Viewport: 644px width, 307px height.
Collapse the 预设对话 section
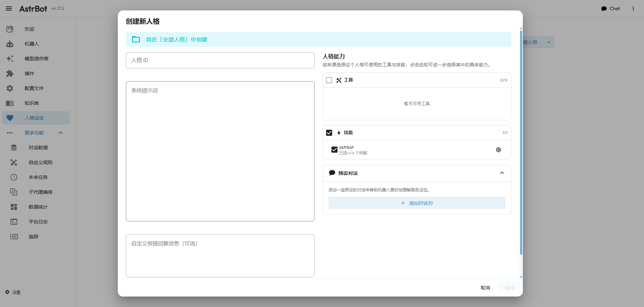coord(502,173)
